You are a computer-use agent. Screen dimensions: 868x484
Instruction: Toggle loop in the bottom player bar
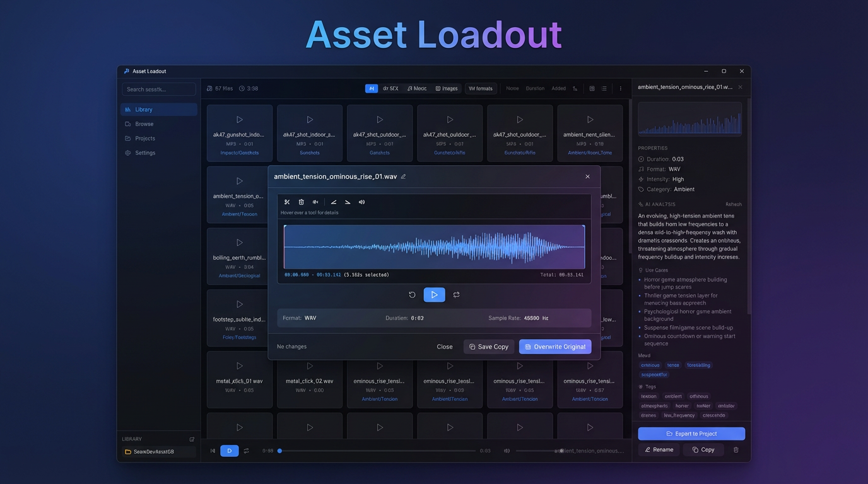246,451
